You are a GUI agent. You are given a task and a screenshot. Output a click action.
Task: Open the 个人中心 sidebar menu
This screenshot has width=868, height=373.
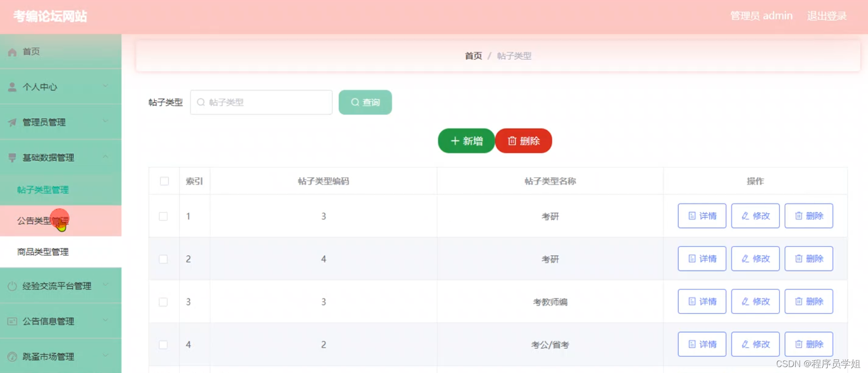60,87
